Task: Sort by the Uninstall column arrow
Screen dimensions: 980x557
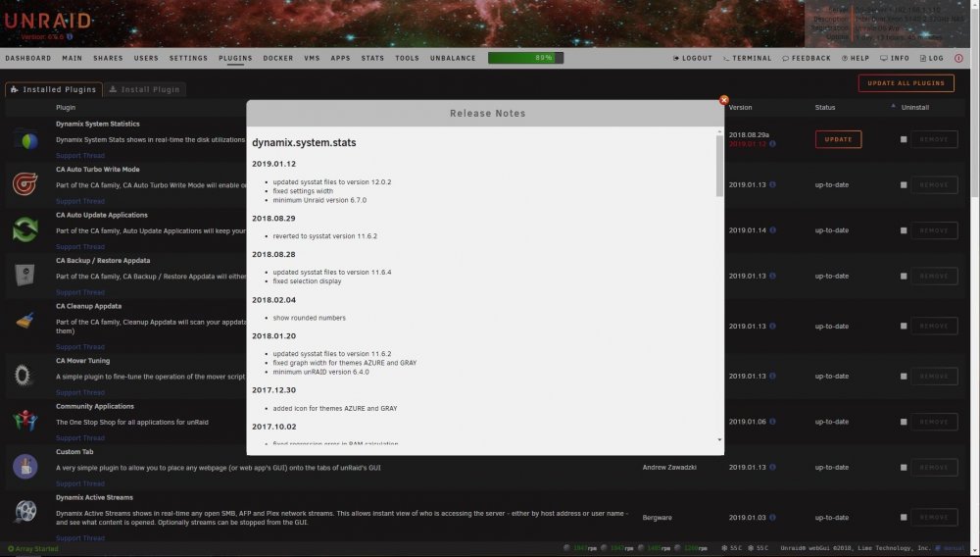Action: (893, 106)
